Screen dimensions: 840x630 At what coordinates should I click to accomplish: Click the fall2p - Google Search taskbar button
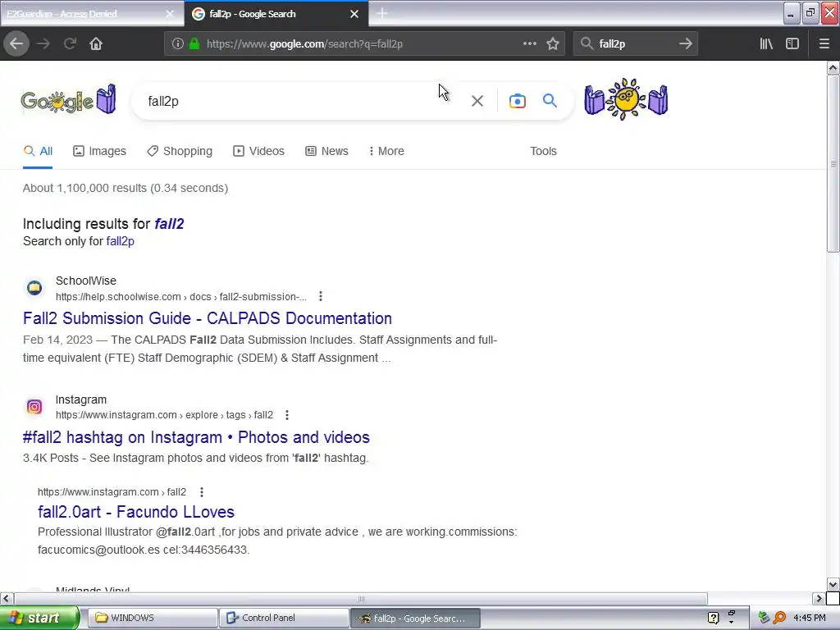click(x=415, y=618)
